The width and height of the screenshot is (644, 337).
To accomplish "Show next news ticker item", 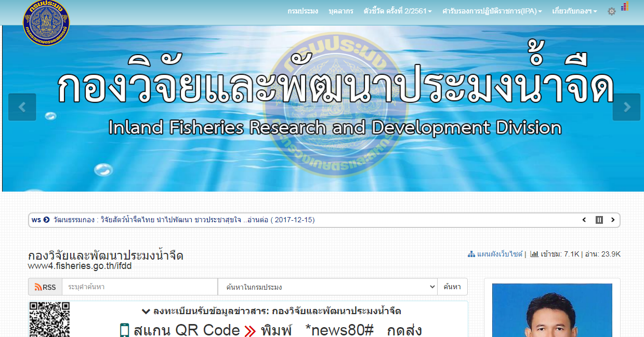I will 613,220.
